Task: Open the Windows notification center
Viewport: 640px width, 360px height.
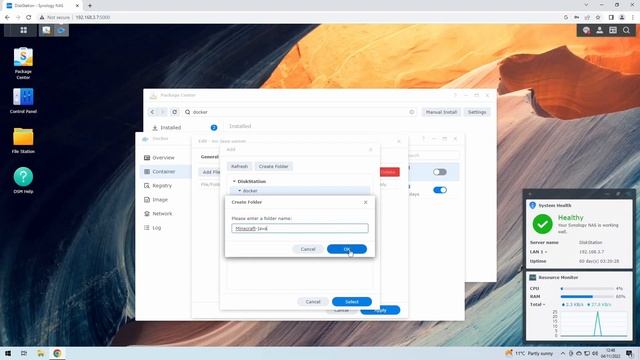Action: point(629,353)
